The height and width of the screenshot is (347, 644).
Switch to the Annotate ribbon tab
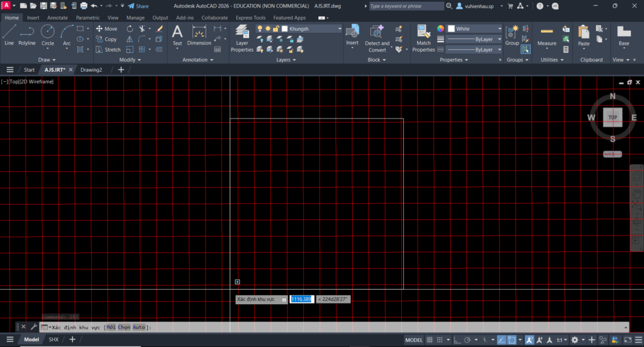pyautogui.click(x=57, y=18)
